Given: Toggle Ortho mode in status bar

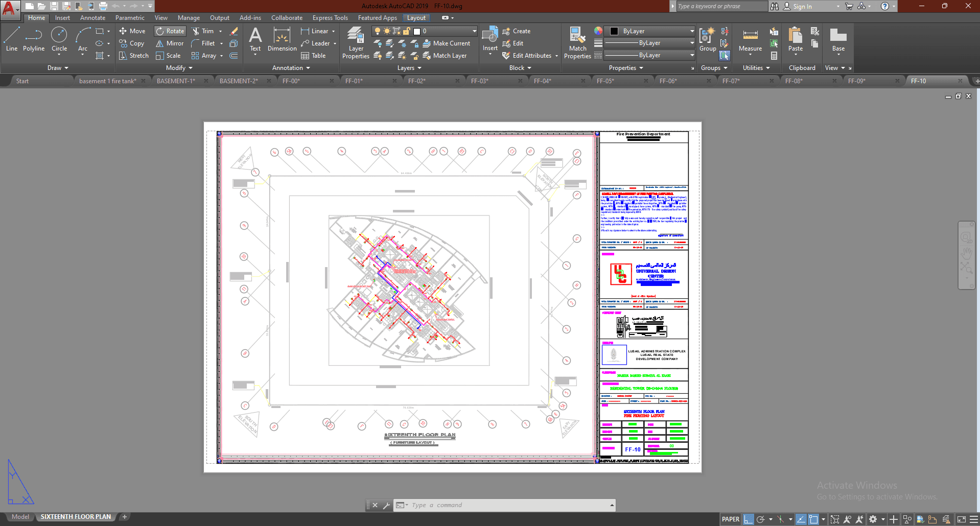Looking at the screenshot, I should (x=749, y=519).
